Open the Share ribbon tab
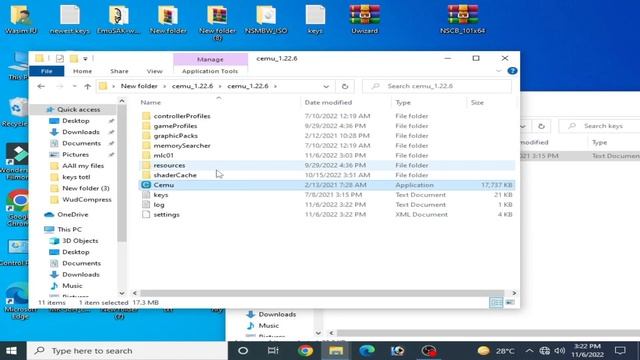This screenshot has width=640, height=360. tap(119, 71)
